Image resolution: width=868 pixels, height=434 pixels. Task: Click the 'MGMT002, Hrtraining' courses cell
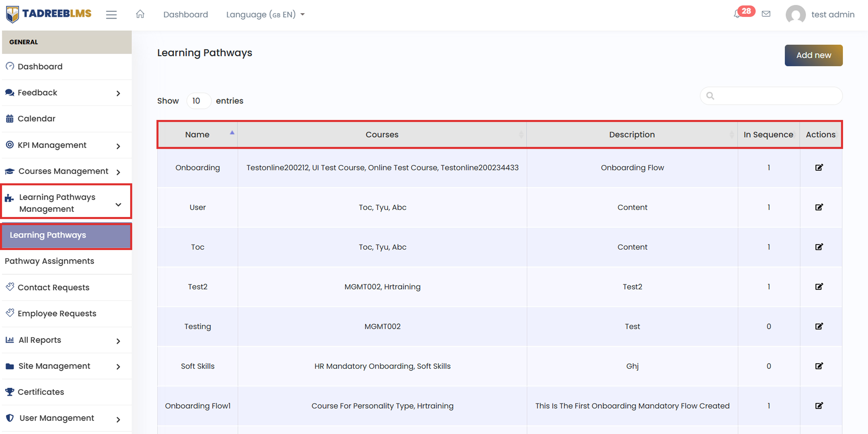click(x=382, y=287)
